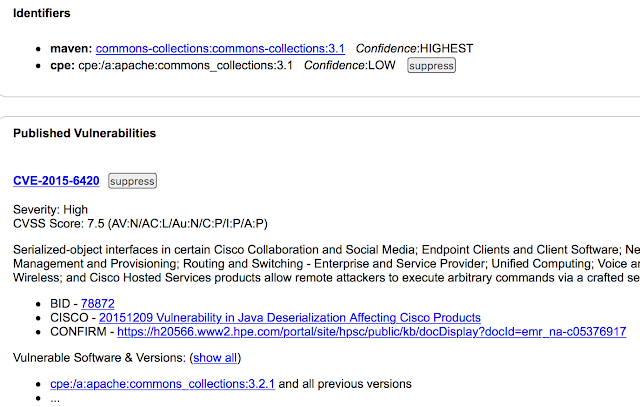Click the Vulnerable Software & Versions label
This screenshot has height=407, width=640.
(x=100, y=358)
